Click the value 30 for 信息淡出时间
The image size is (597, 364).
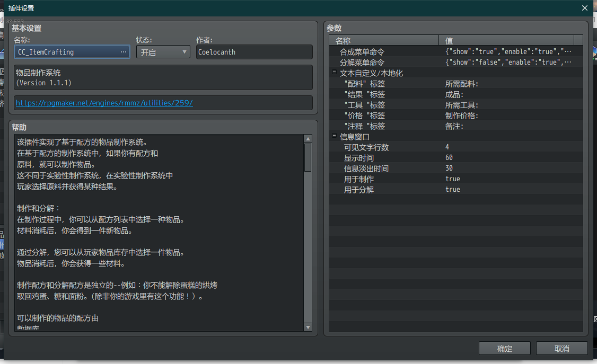point(449,168)
